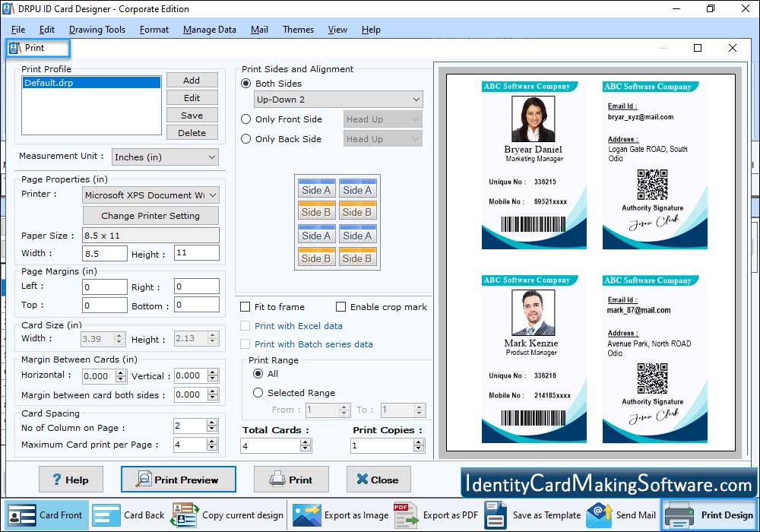Open the Themes menu
The height and width of the screenshot is (532, 760).
pos(298,30)
